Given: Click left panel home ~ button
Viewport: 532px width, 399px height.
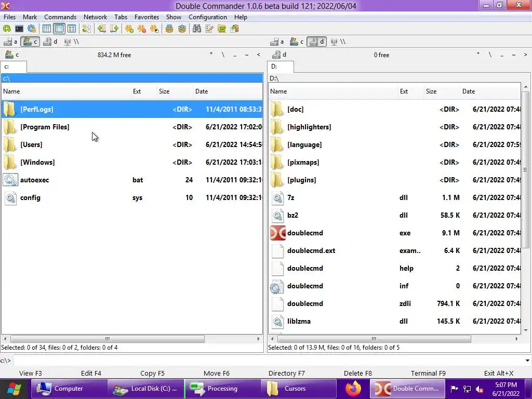Looking at the screenshot, I should click(x=247, y=55).
